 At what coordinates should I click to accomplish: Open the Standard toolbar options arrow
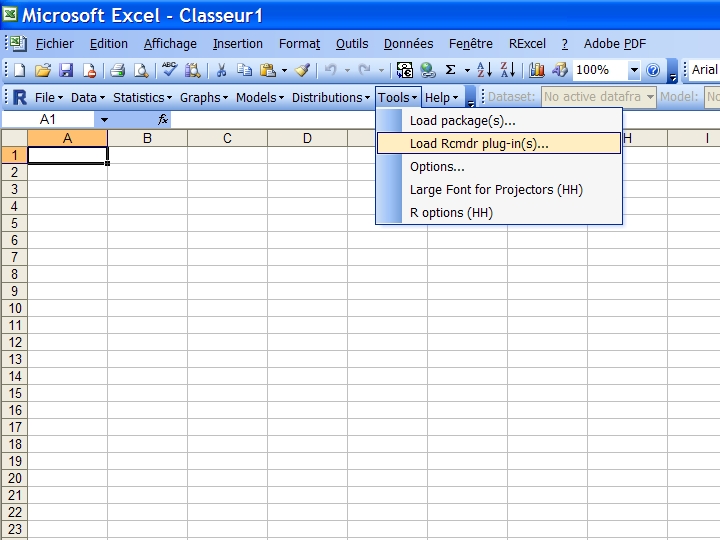[x=672, y=71]
